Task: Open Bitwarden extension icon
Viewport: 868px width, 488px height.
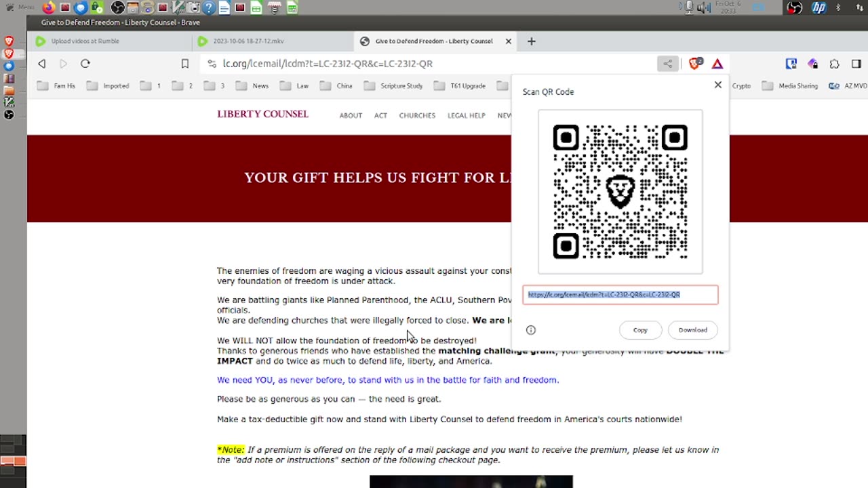Action: click(x=791, y=64)
